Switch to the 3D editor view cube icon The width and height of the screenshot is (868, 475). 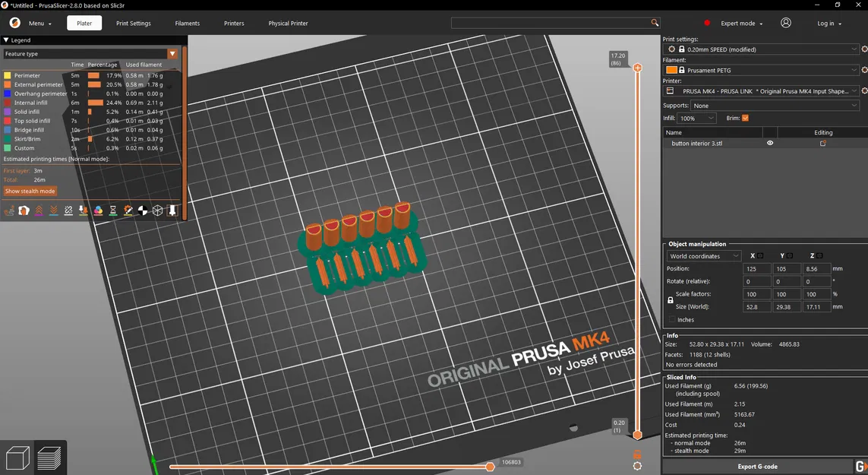coord(17,458)
